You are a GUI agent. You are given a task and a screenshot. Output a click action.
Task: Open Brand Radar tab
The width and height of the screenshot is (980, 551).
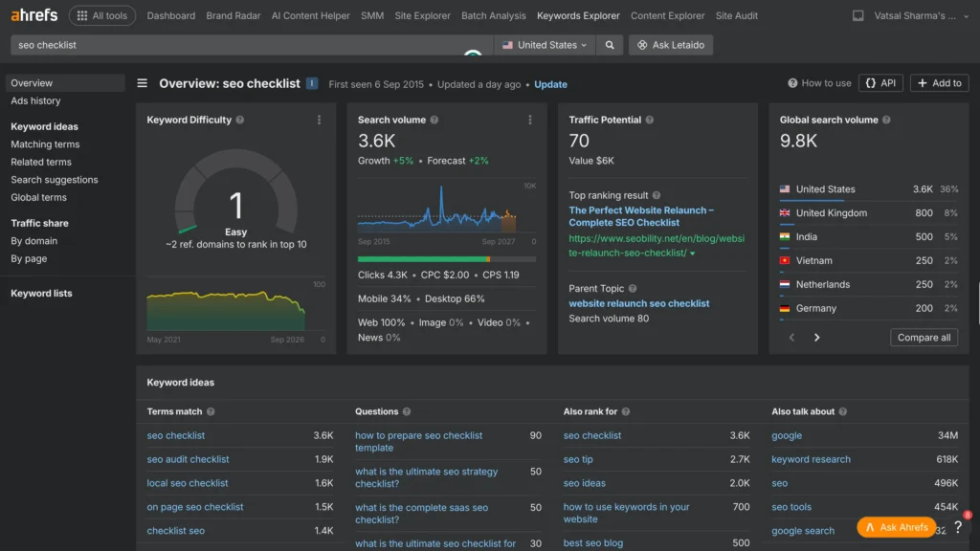(x=234, y=15)
